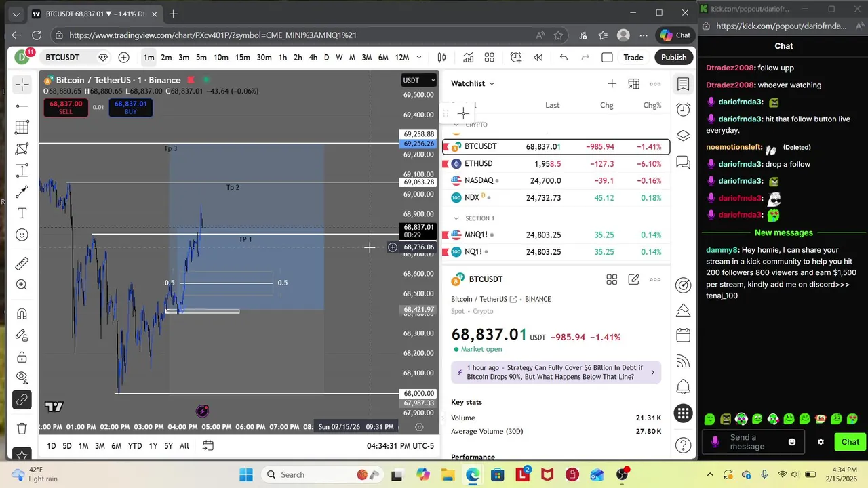Open the emoji icons tool
The image size is (868, 488).
22,235
